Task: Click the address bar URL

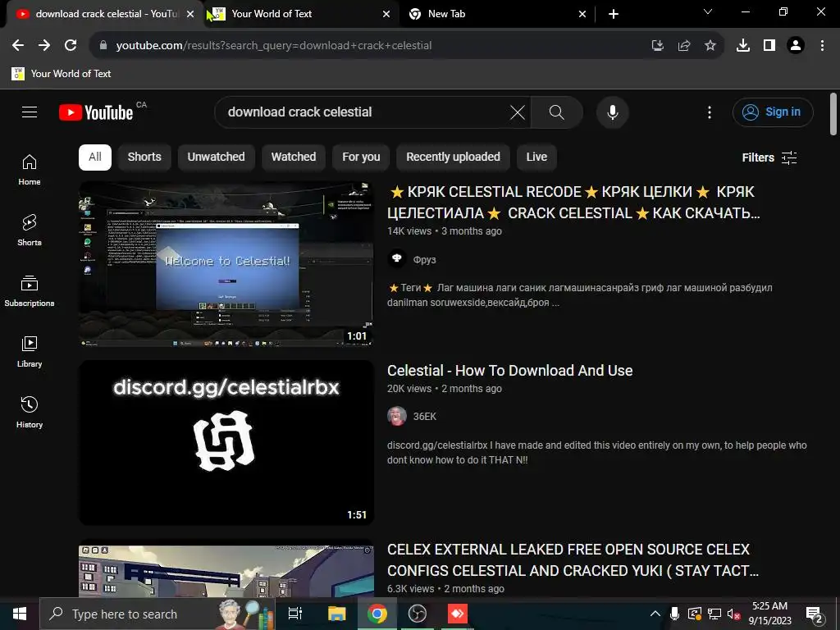Action: click(x=274, y=46)
